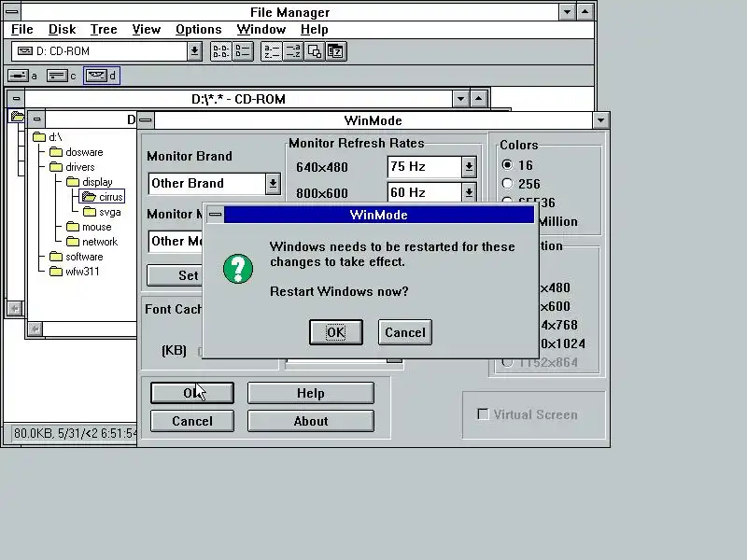This screenshot has height=560, width=747.
Task: Open the wfw311 folder icon
Action: [56, 272]
